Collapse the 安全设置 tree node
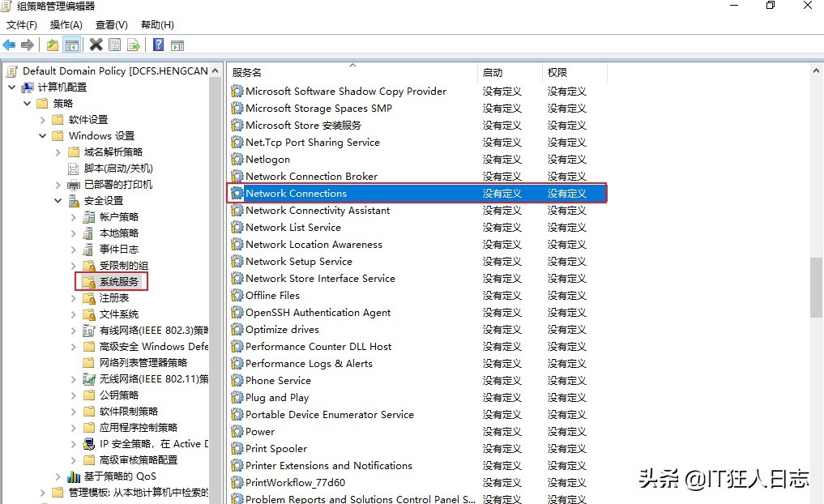This screenshot has width=824, height=504. [58, 201]
